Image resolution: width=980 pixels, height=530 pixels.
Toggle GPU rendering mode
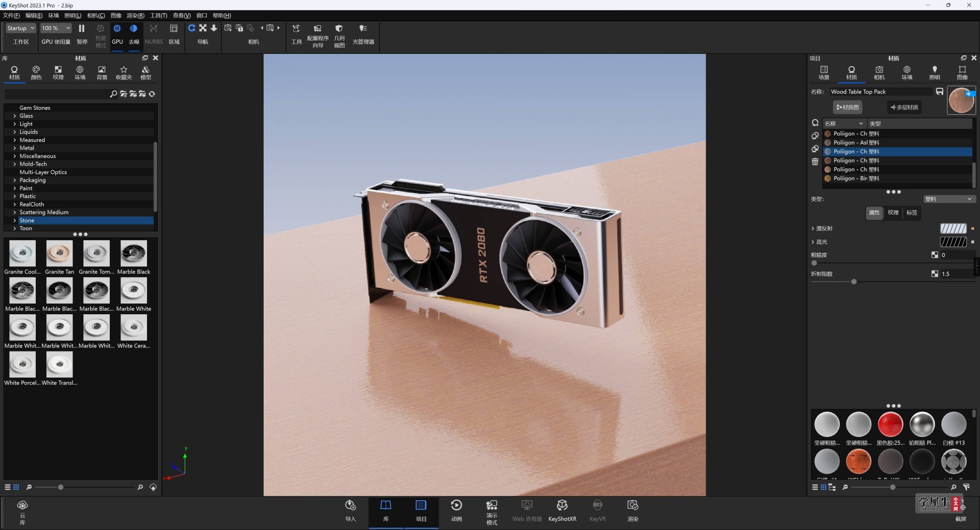(x=117, y=34)
